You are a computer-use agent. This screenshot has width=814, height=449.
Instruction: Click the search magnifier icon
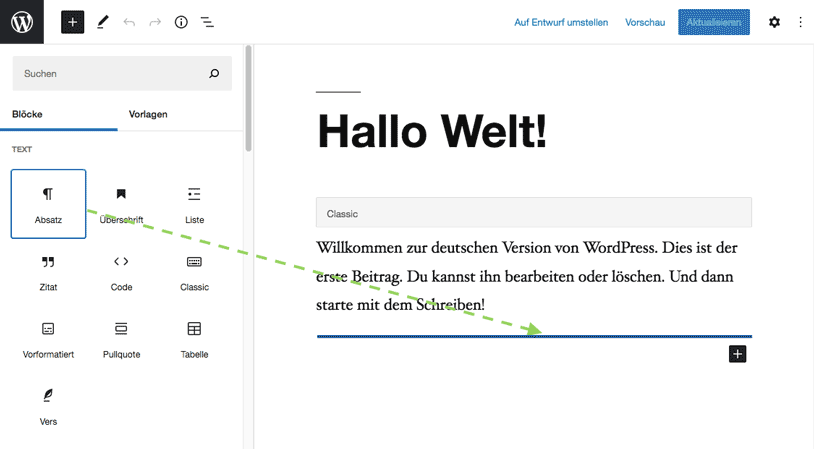point(214,74)
